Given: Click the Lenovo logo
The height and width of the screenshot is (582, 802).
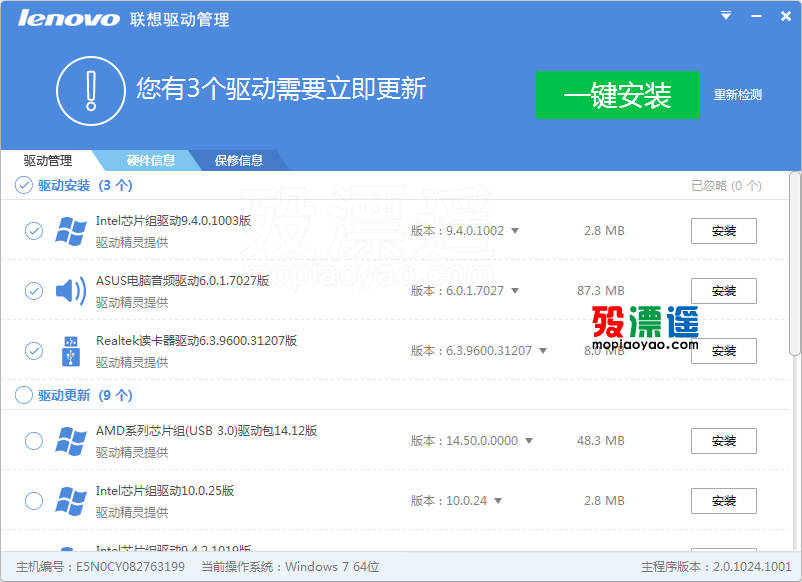Looking at the screenshot, I should coord(69,18).
